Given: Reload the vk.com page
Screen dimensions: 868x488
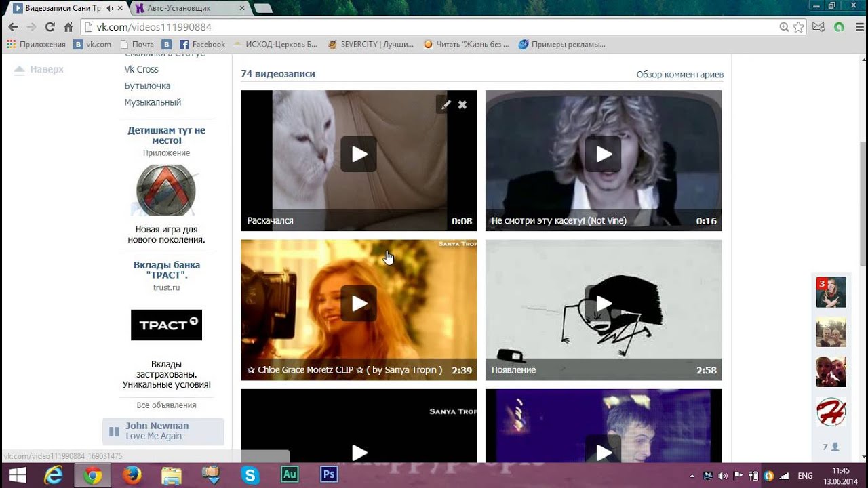Looking at the screenshot, I should coord(50,27).
